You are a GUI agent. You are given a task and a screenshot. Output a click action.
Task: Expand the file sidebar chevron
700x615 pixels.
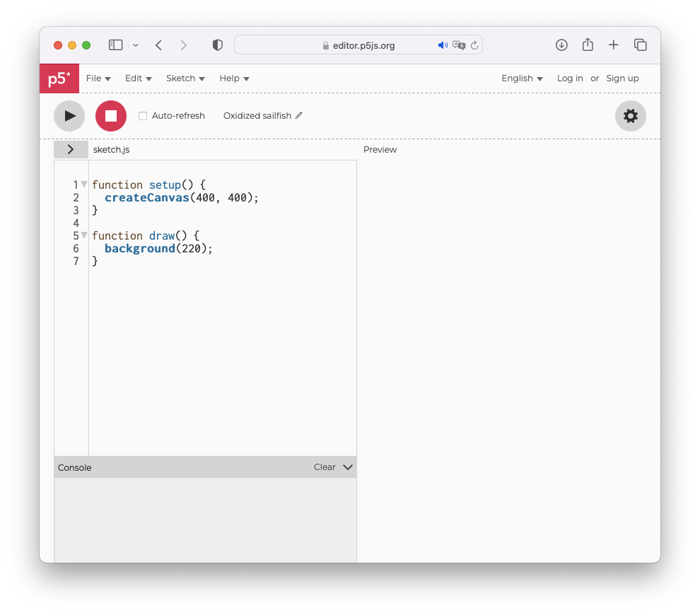pyautogui.click(x=71, y=150)
